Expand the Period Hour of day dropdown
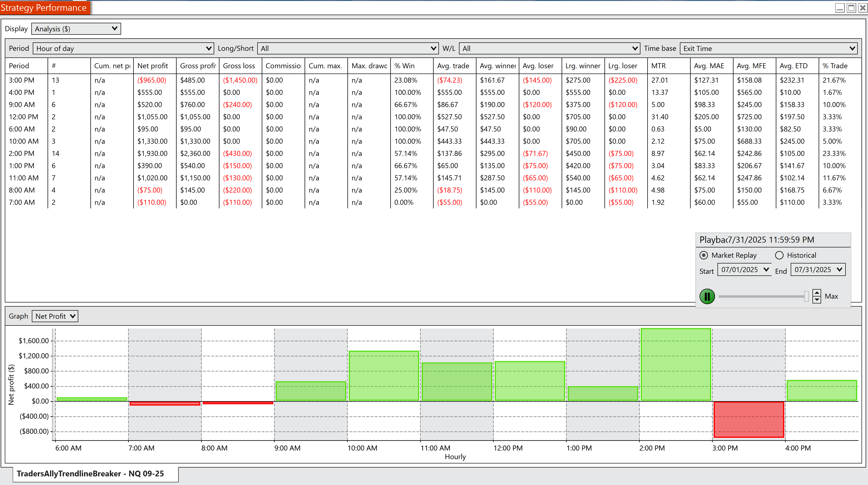Viewport: 868px width, 485px height. (123, 48)
